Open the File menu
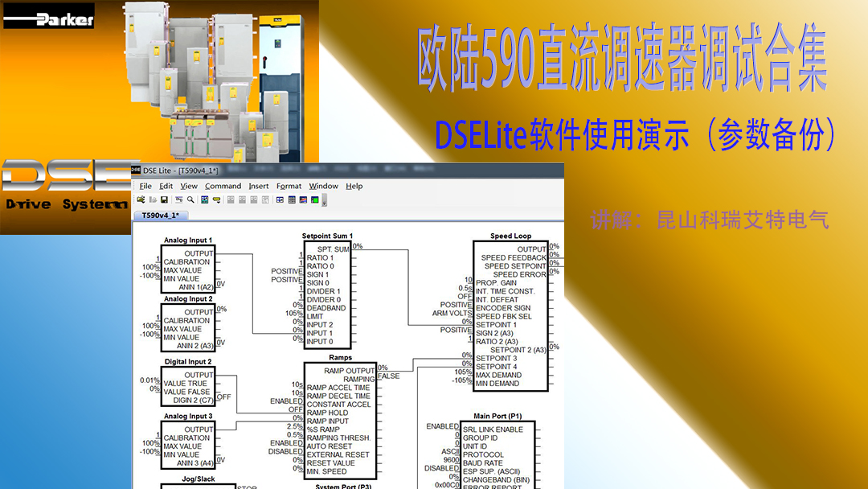The height and width of the screenshot is (489, 868). coord(145,186)
